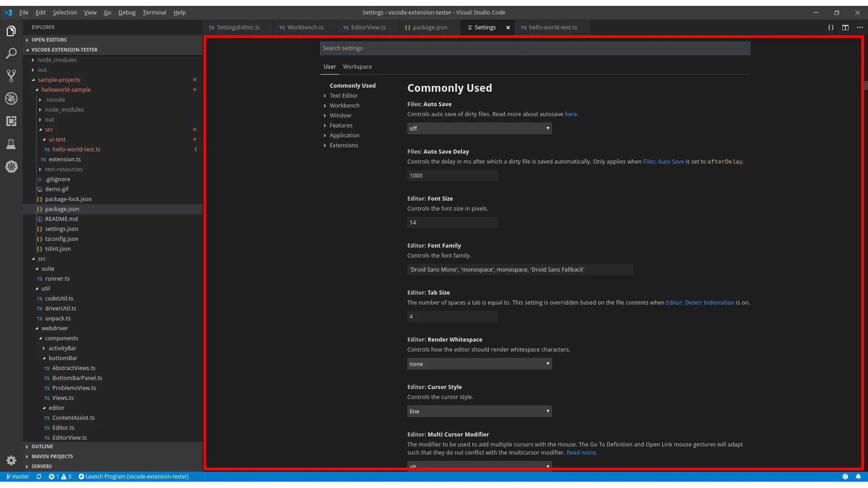Click the Font Family input field
Screen dimensions: 868x488
coord(520,270)
